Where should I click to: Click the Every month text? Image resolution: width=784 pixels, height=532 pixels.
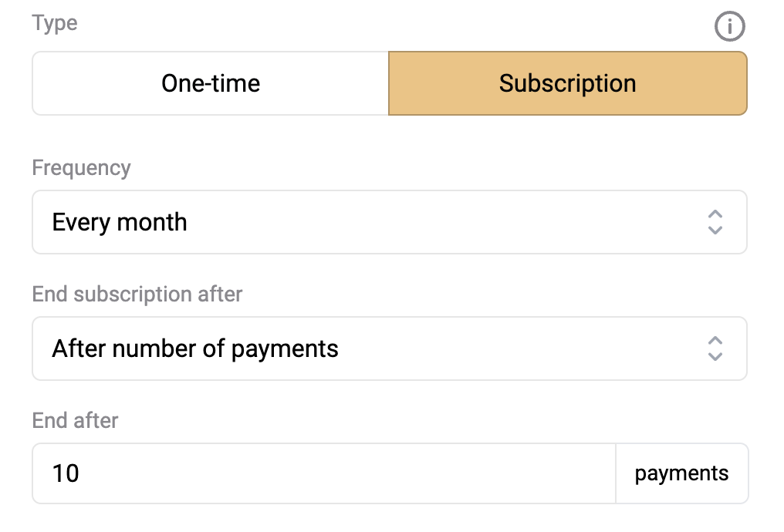(120, 222)
